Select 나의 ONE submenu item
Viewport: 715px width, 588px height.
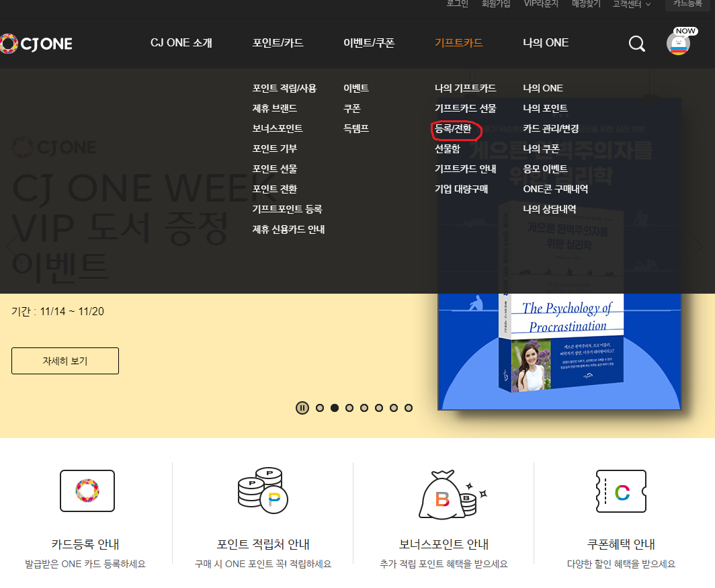click(x=543, y=88)
